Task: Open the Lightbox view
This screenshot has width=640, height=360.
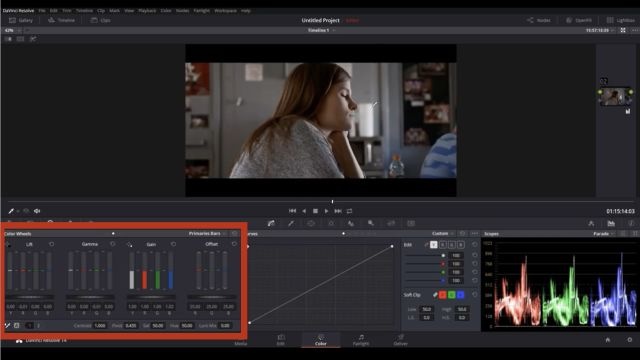Action: pos(620,20)
